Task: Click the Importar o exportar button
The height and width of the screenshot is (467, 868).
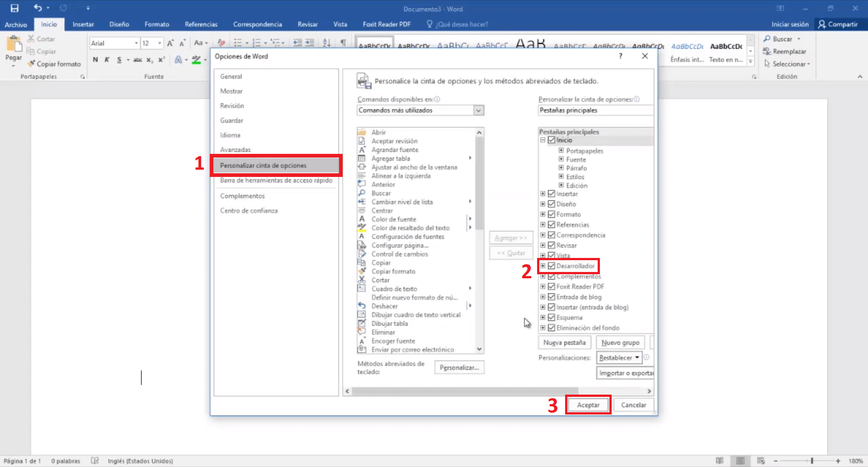Action: pos(625,373)
